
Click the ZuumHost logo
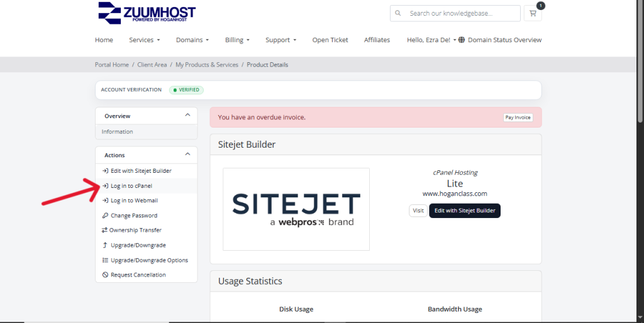click(147, 13)
